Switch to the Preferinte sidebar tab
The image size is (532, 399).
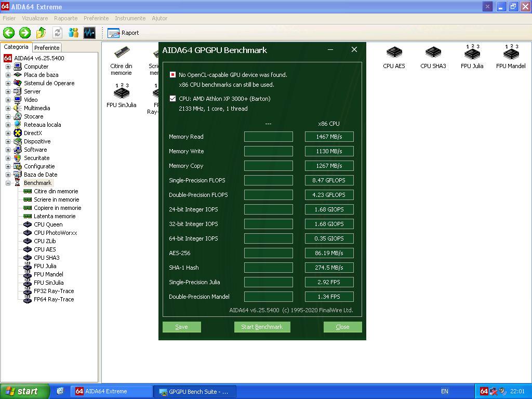47,48
